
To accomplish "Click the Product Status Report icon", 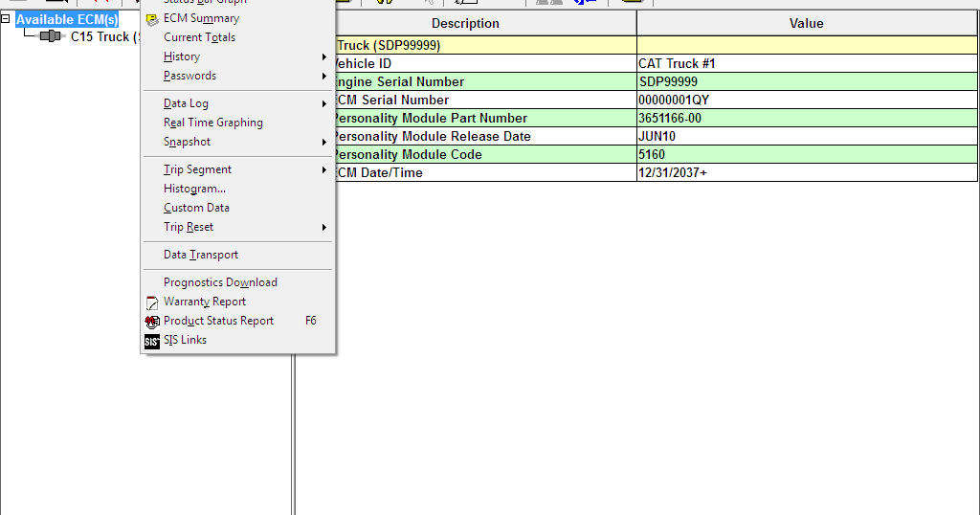I will [x=152, y=322].
